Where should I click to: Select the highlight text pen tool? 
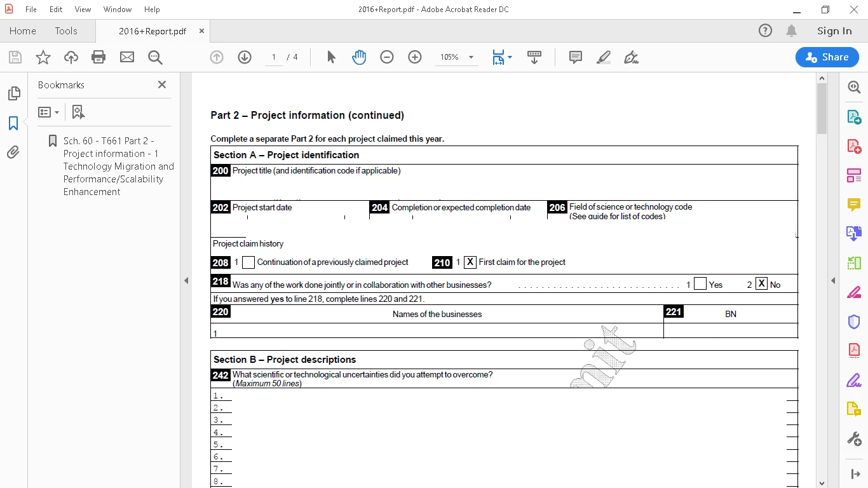pos(604,57)
